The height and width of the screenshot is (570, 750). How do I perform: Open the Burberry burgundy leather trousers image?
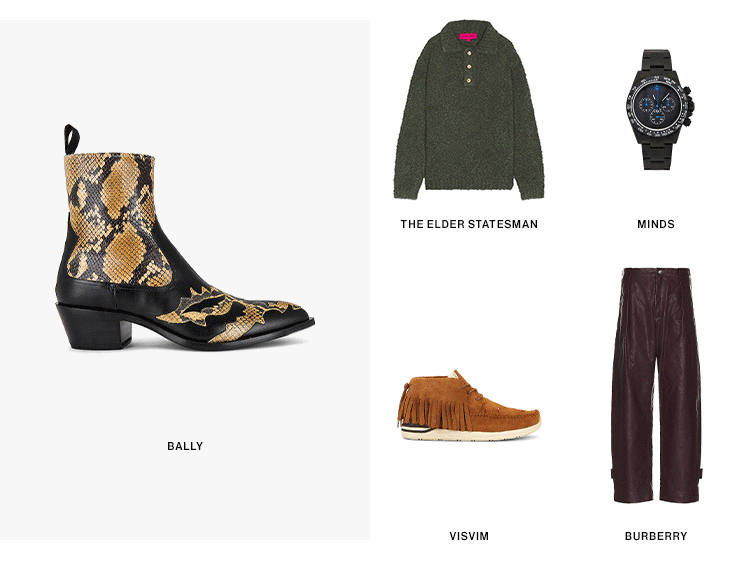[x=657, y=385]
